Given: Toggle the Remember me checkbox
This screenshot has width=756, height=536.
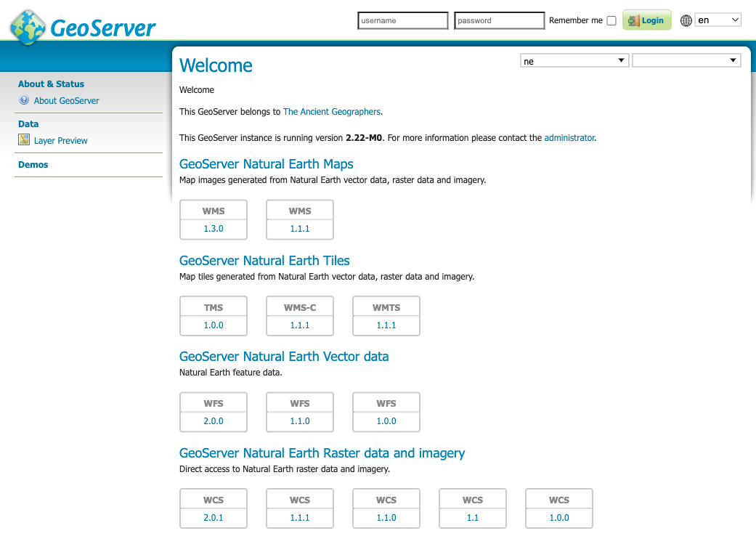Looking at the screenshot, I should click(611, 21).
